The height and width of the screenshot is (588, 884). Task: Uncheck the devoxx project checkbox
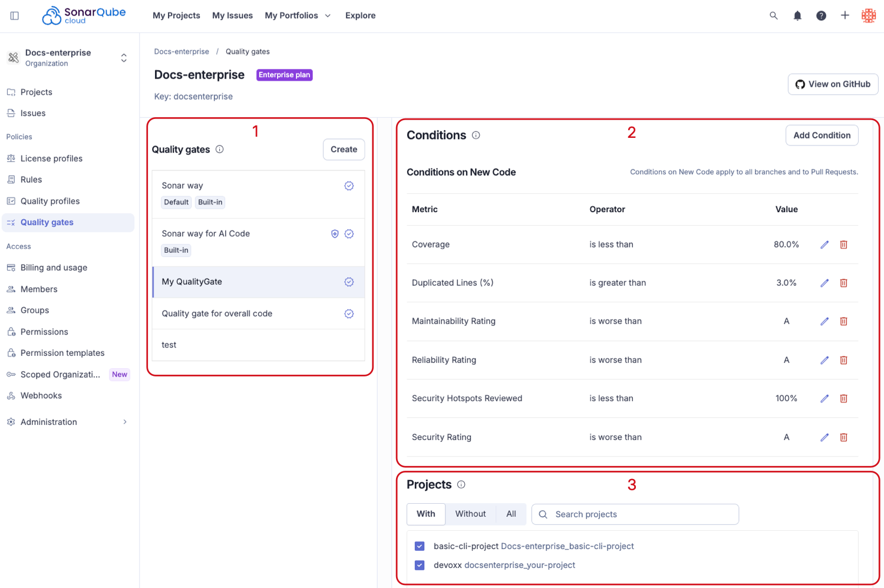(x=420, y=565)
